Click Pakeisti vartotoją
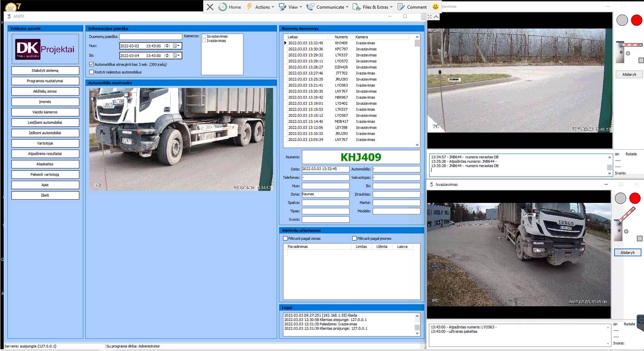 pyautogui.click(x=45, y=175)
